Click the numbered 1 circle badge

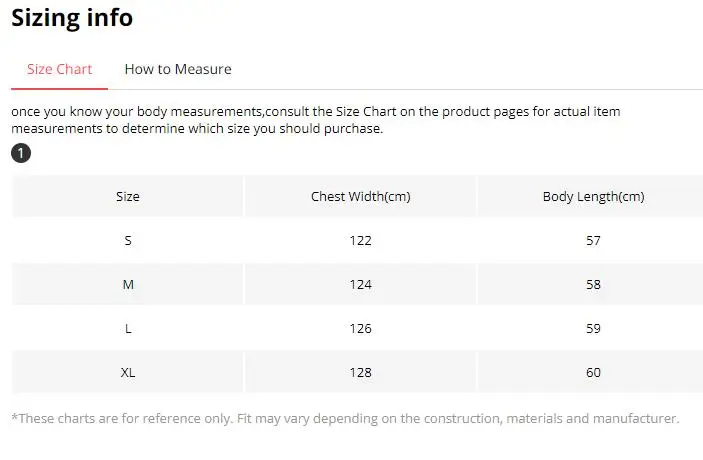click(x=21, y=153)
